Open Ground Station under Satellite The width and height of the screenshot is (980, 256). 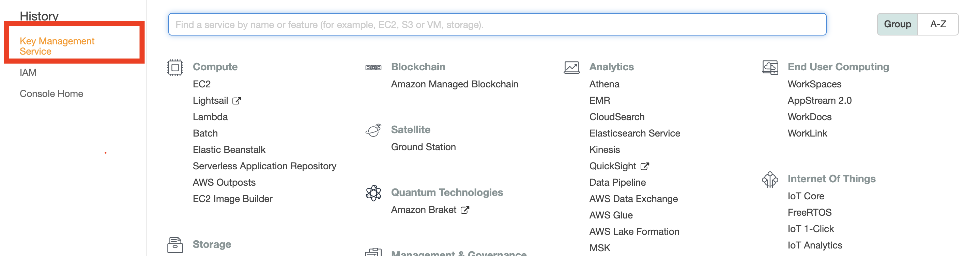click(x=423, y=147)
